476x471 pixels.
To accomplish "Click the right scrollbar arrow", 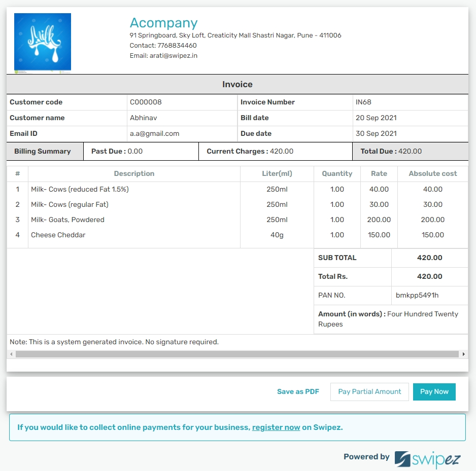I will pyautogui.click(x=463, y=353).
